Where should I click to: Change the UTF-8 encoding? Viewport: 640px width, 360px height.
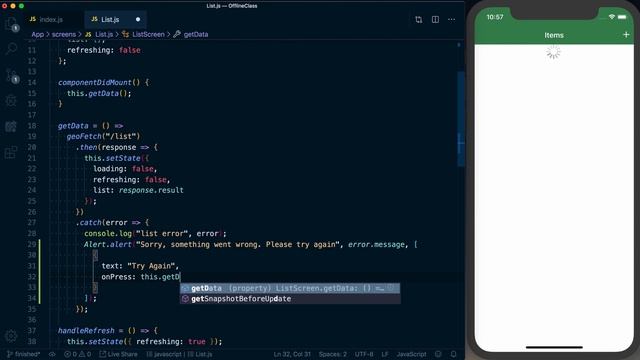coord(364,354)
